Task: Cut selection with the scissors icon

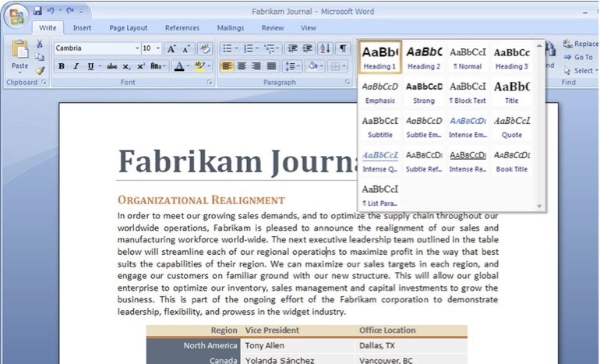Action: point(40,44)
